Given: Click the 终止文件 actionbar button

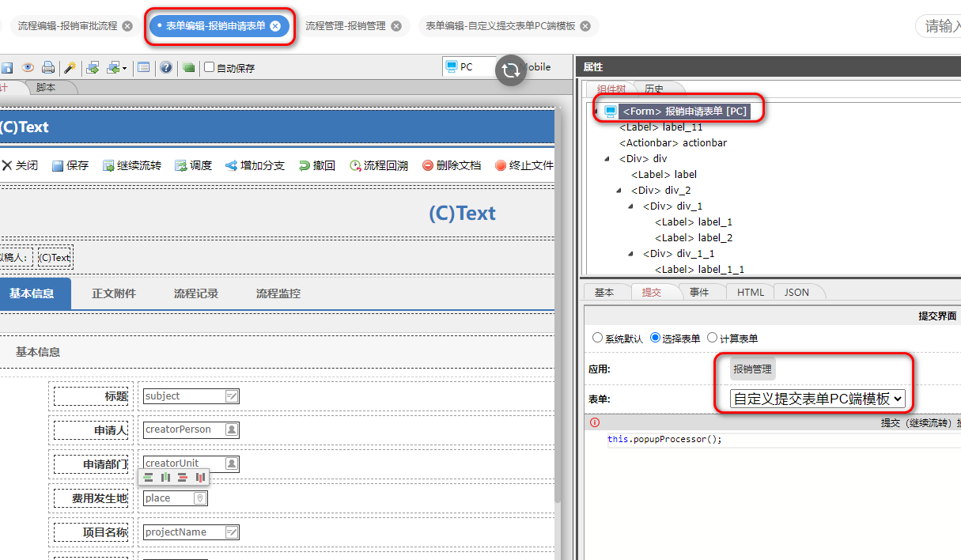Looking at the screenshot, I should 524,165.
